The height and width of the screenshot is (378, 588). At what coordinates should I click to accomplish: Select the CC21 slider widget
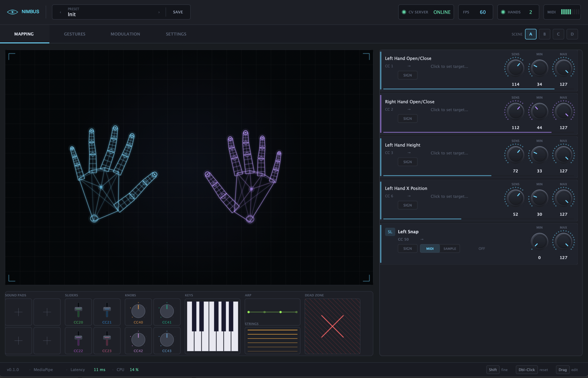pos(107,312)
